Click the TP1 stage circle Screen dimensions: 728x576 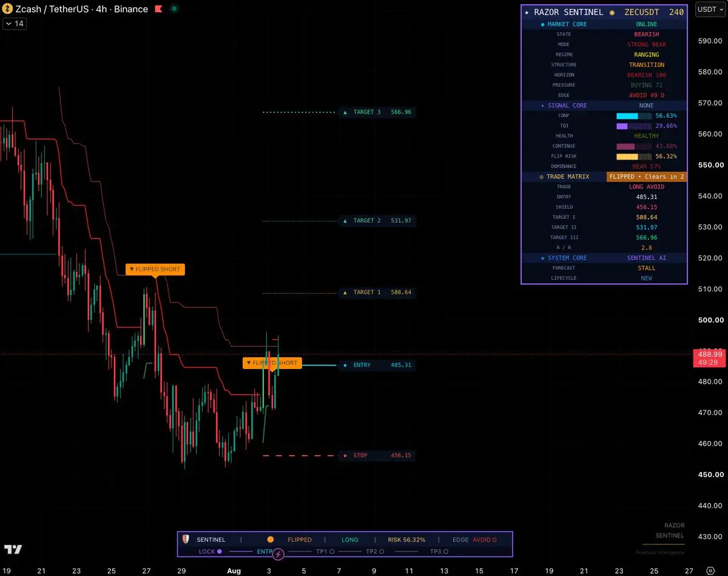[x=331, y=552]
